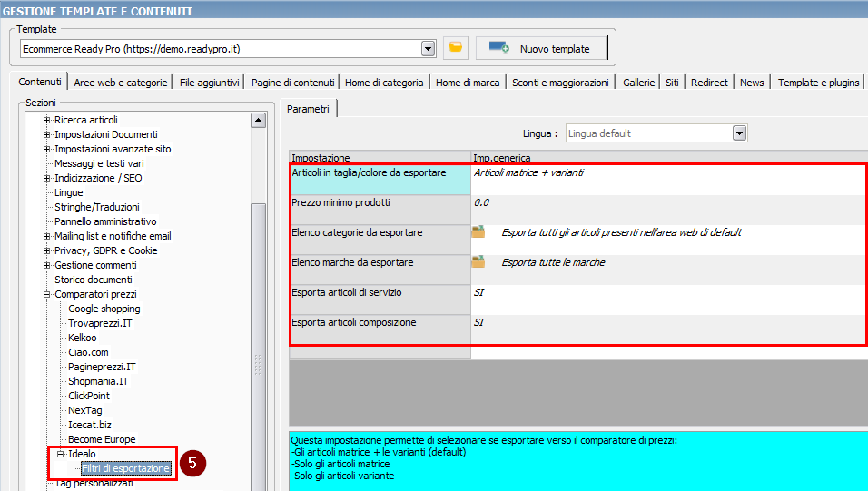Image resolution: width=868 pixels, height=491 pixels.
Task: Select Pannello amministrativo item
Action: (x=105, y=221)
